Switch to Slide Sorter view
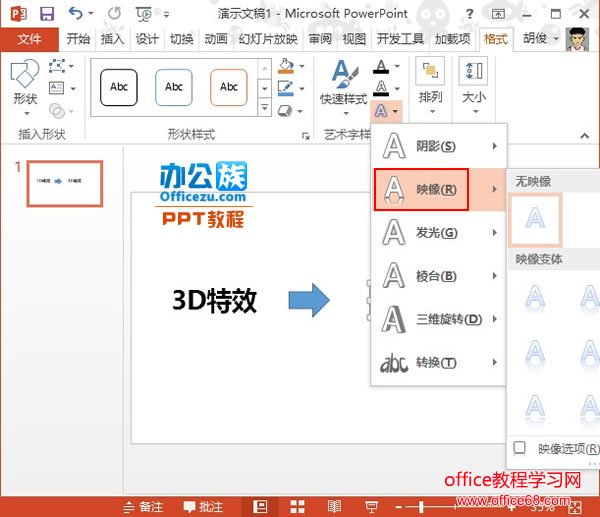The image size is (600, 517). (297, 507)
